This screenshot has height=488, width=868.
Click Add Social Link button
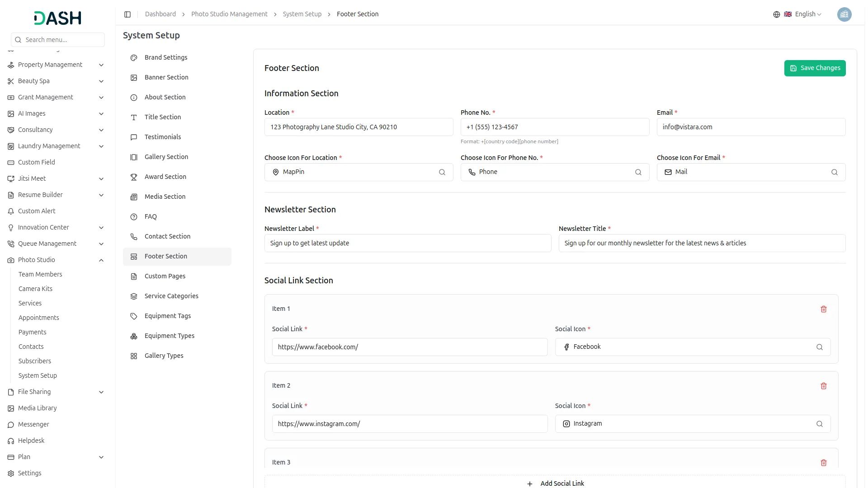click(555, 483)
